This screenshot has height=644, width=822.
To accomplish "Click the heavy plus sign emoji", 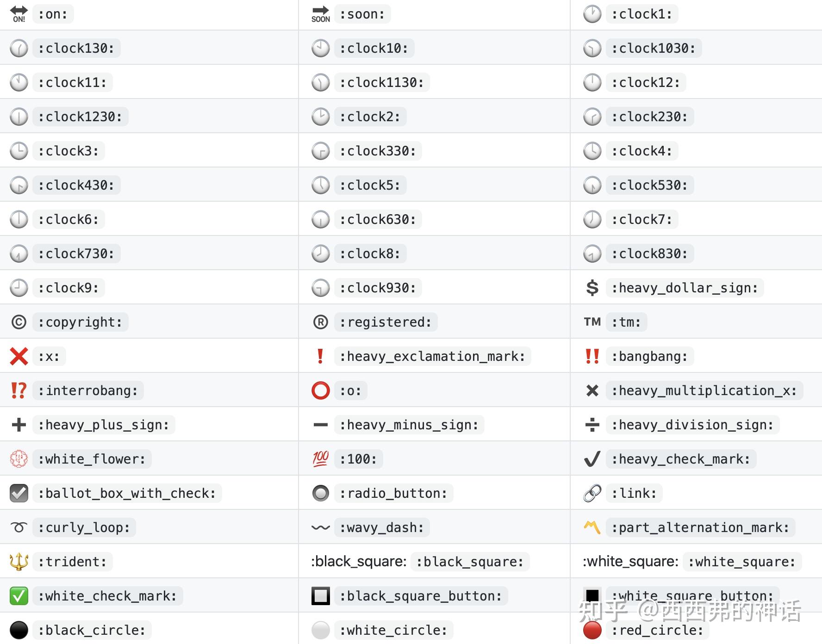I will (19, 425).
